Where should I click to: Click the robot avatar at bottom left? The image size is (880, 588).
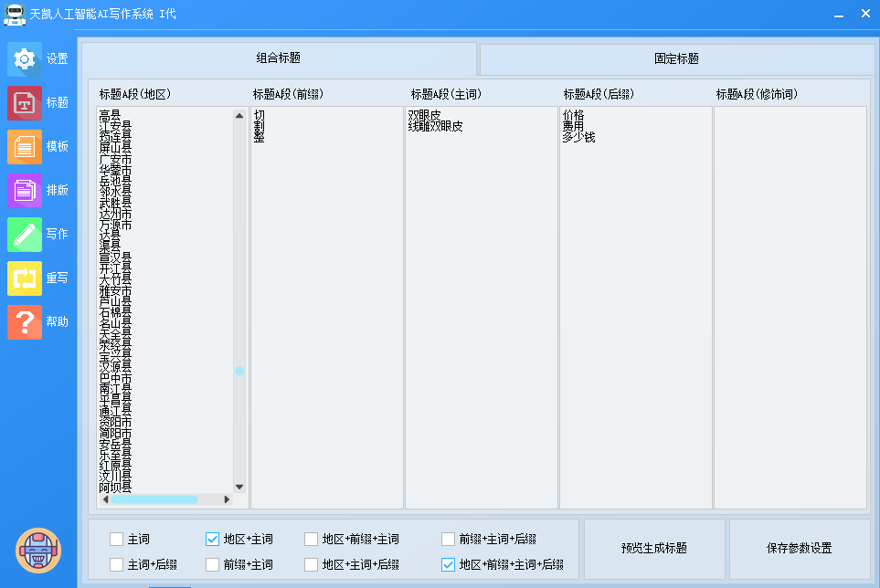[38, 551]
